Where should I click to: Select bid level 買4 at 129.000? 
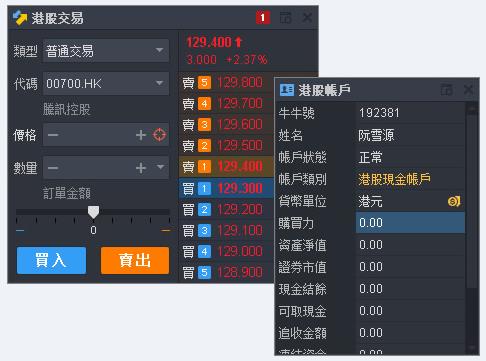click(227, 252)
